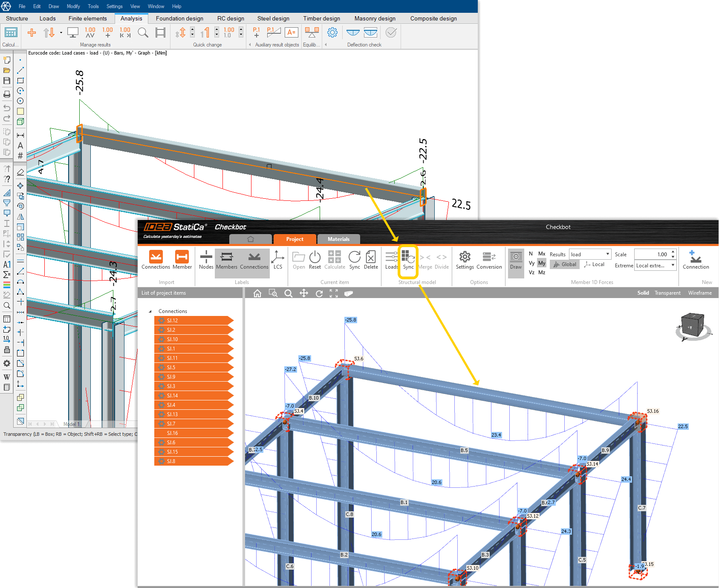Increase Scale with the up stepper
Image resolution: width=719 pixels, height=588 pixels.
(x=673, y=252)
